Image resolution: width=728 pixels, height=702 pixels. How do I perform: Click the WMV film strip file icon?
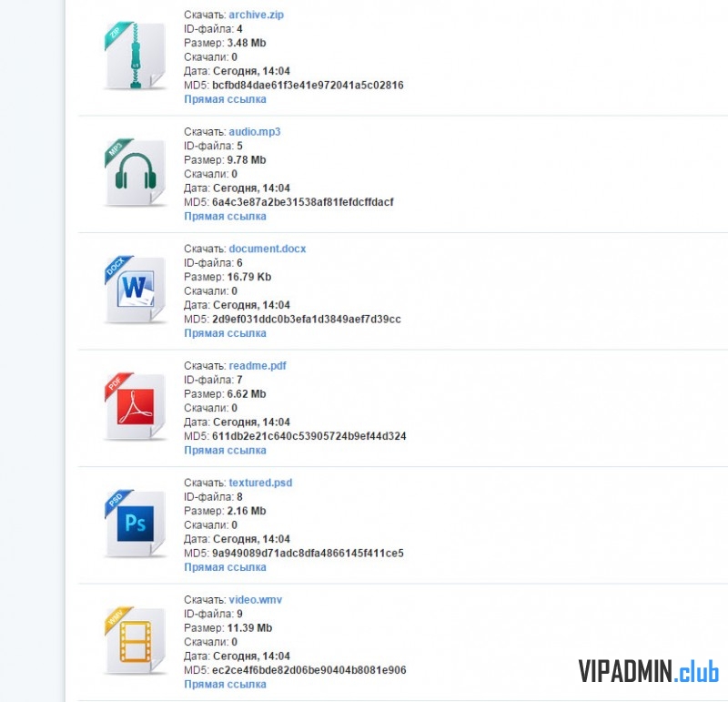coord(135,641)
